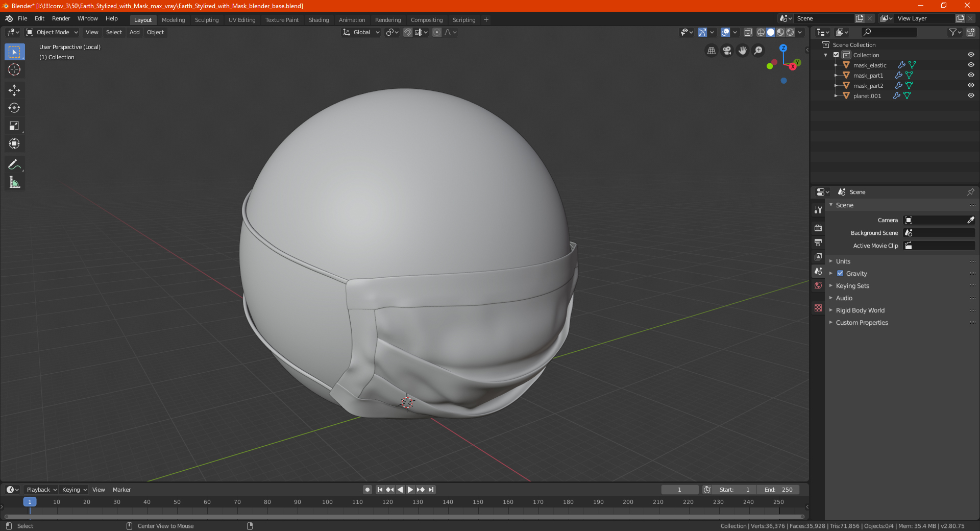Click the Marker menu in timeline
Screen dimensions: 980x531
121,490
